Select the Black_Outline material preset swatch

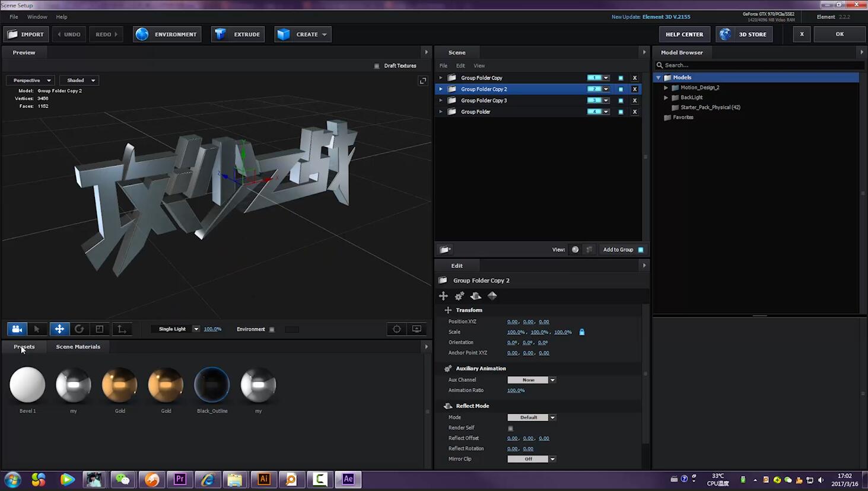(x=212, y=385)
